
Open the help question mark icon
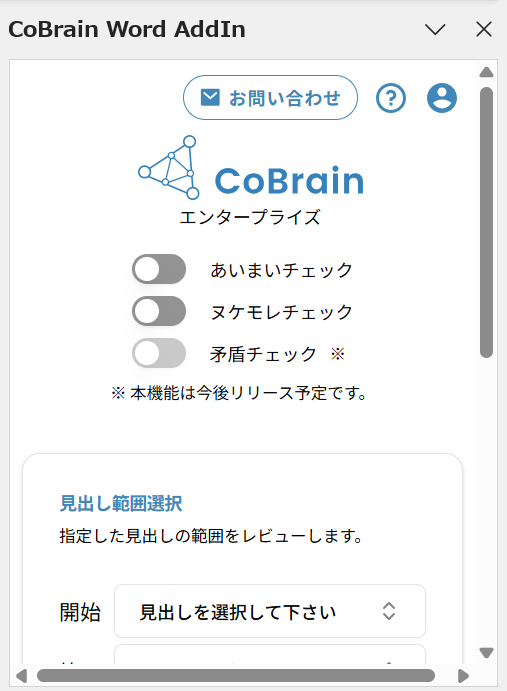391,98
